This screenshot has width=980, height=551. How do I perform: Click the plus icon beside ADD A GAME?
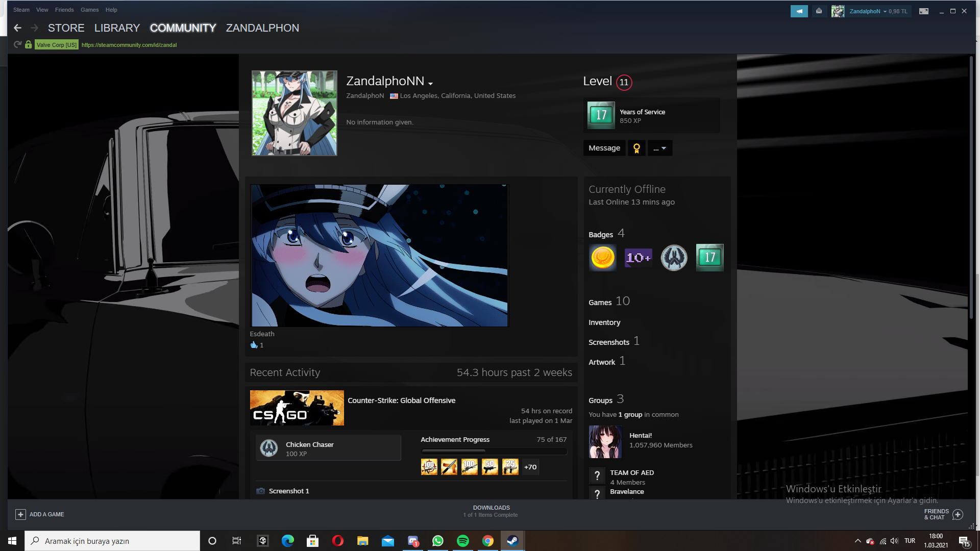(20, 514)
